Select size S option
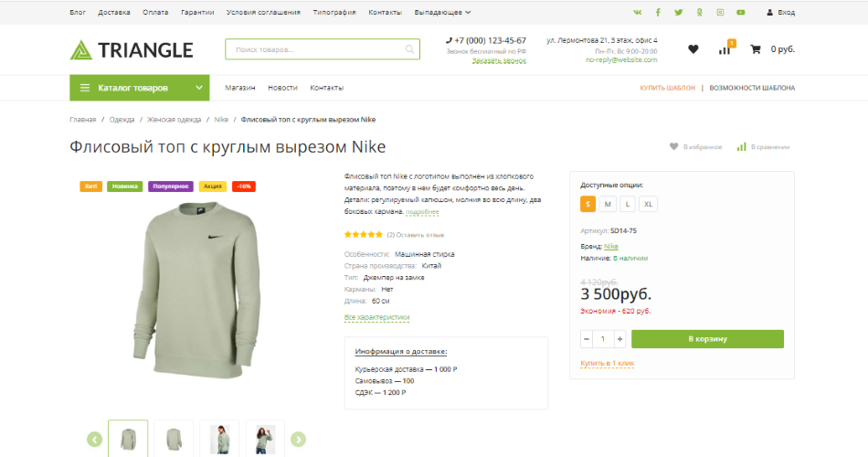Screen dimensions: 868x457 coord(589,204)
